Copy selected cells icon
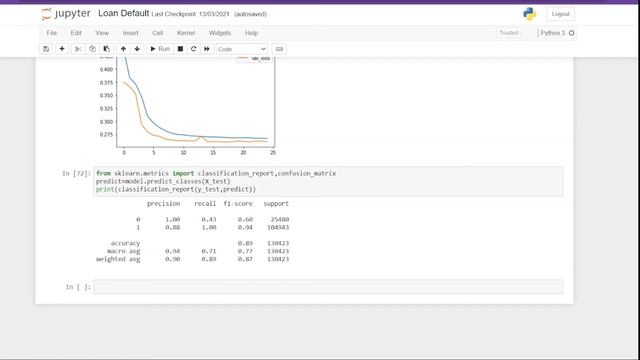This screenshot has width=640, height=360. (x=92, y=49)
